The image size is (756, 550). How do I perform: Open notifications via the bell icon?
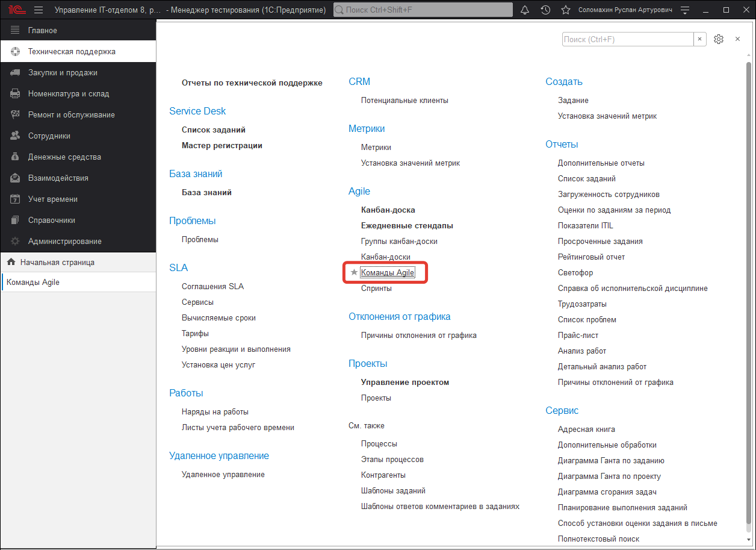tap(524, 9)
